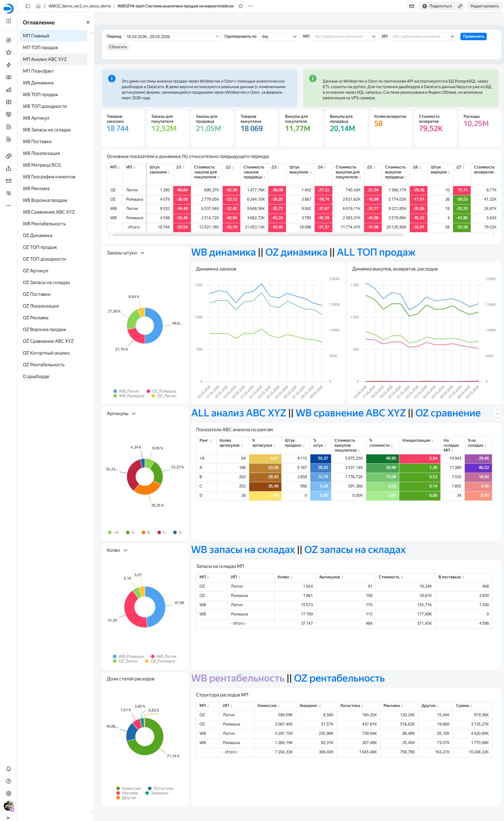Open OZ Когортный анализ in contents
This screenshot has height=821, width=504.
pos(53,353)
